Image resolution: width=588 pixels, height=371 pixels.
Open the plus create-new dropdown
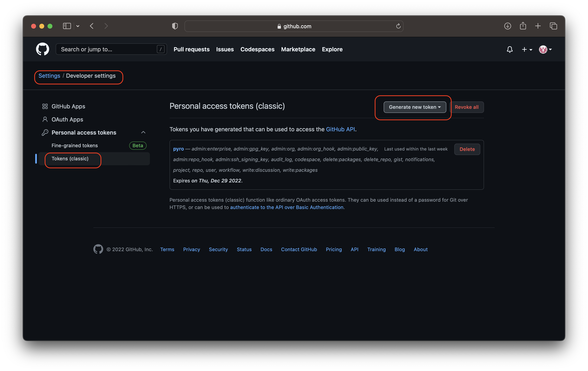[526, 49]
